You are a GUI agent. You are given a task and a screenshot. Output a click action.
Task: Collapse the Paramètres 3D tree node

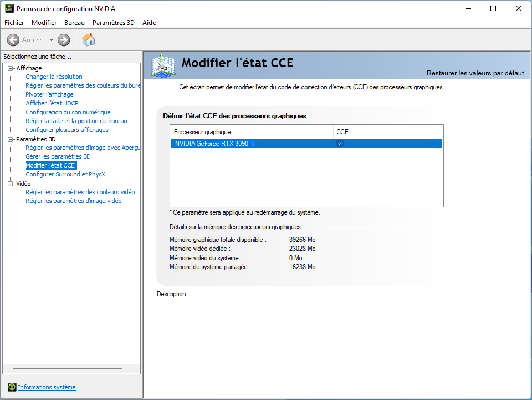[x=10, y=139]
